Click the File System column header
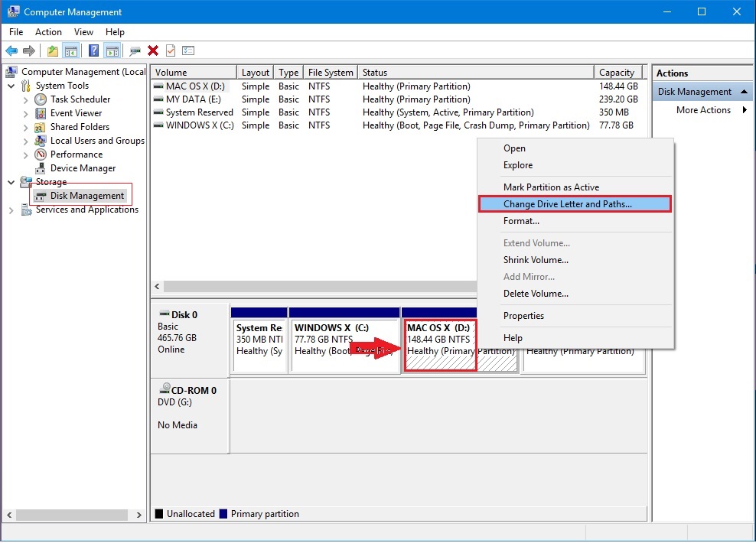756x543 pixels. pyautogui.click(x=331, y=73)
